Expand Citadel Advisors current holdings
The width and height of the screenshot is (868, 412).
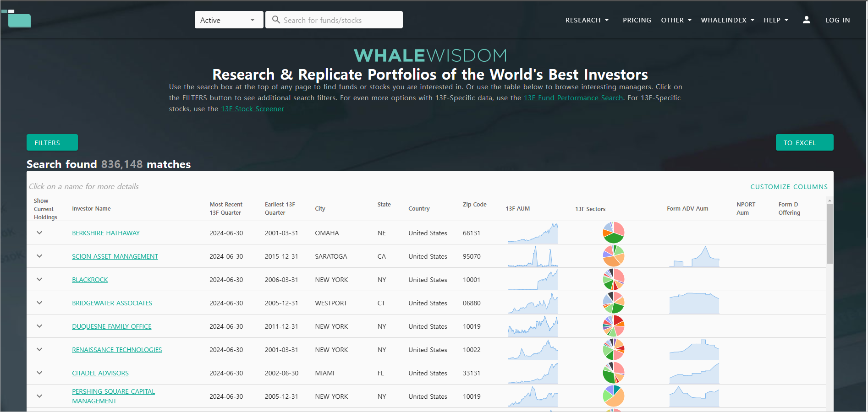pyautogui.click(x=39, y=373)
